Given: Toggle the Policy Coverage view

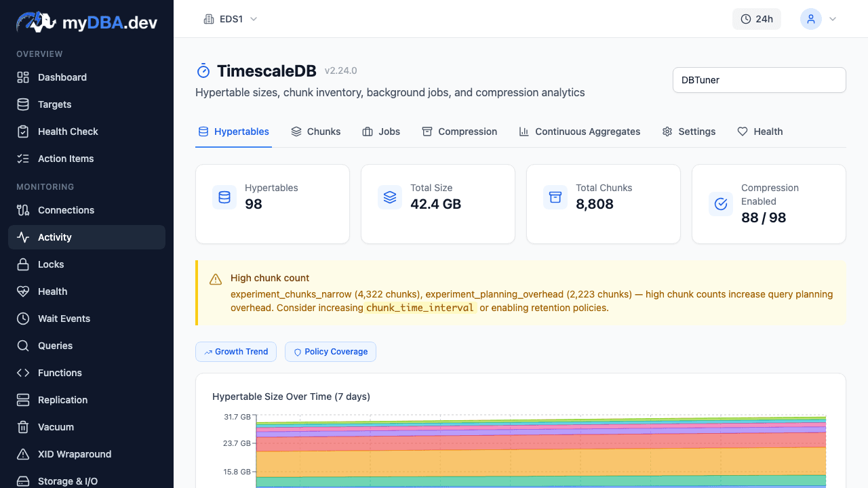Looking at the screenshot, I should click(330, 352).
